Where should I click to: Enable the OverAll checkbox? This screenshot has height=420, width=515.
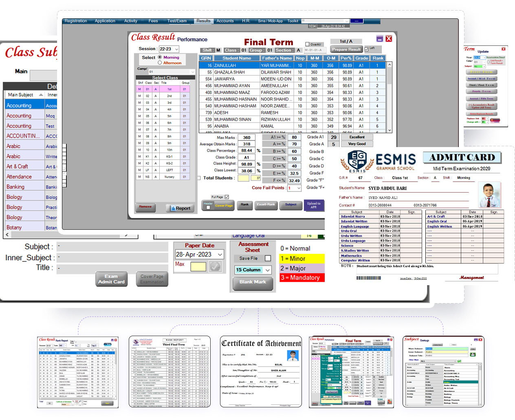308,44
